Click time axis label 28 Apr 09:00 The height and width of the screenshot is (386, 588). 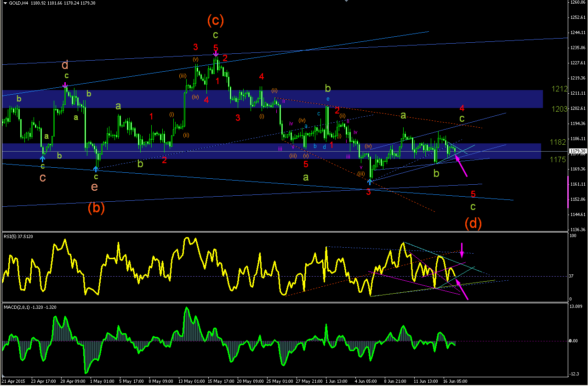pos(72,381)
